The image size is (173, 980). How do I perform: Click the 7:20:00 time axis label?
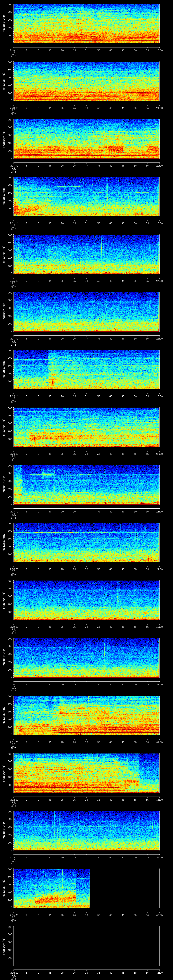[14, 108]
